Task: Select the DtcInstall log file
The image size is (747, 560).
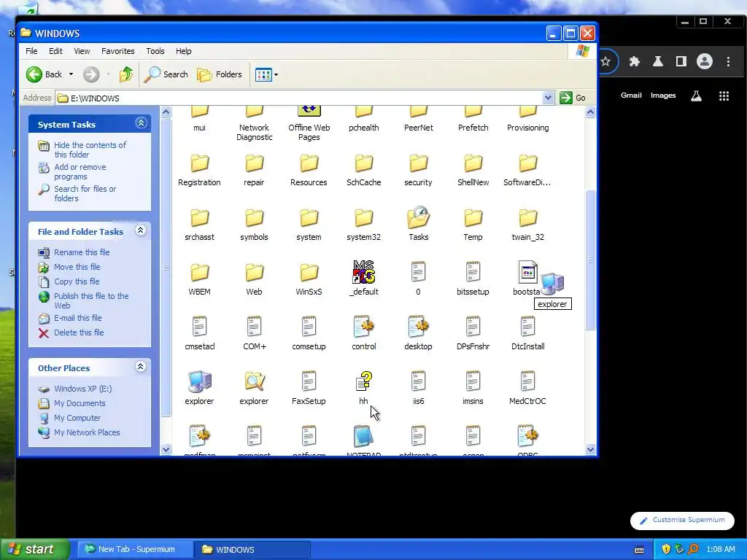Action: coord(527,327)
